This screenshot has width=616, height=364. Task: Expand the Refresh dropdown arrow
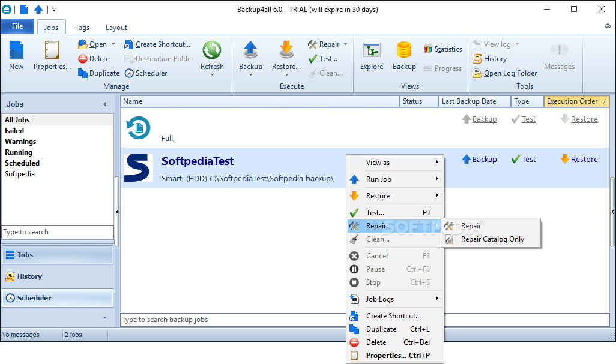point(212,74)
